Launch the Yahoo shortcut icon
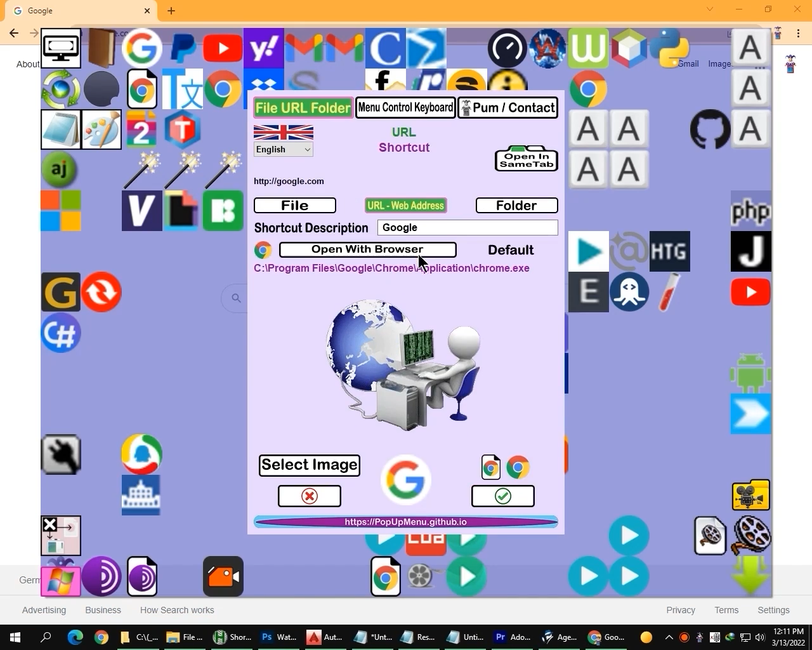The image size is (812, 650). tap(264, 48)
